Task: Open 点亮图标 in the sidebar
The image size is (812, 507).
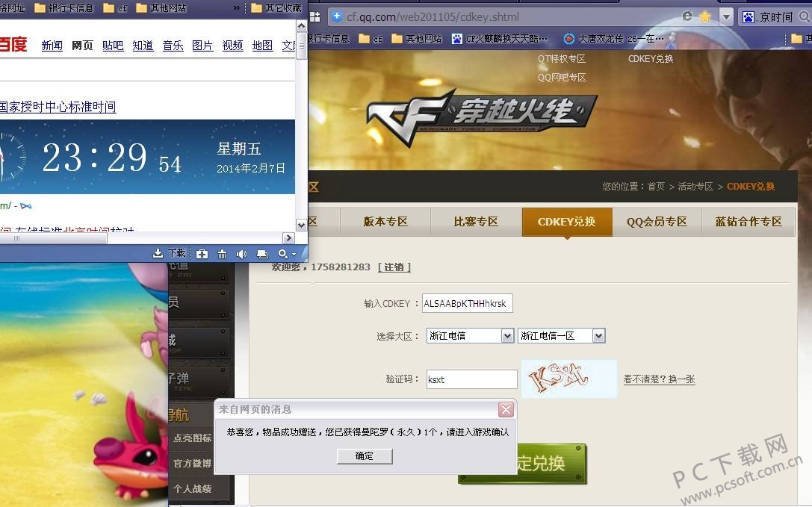Action: (x=192, y=438)
